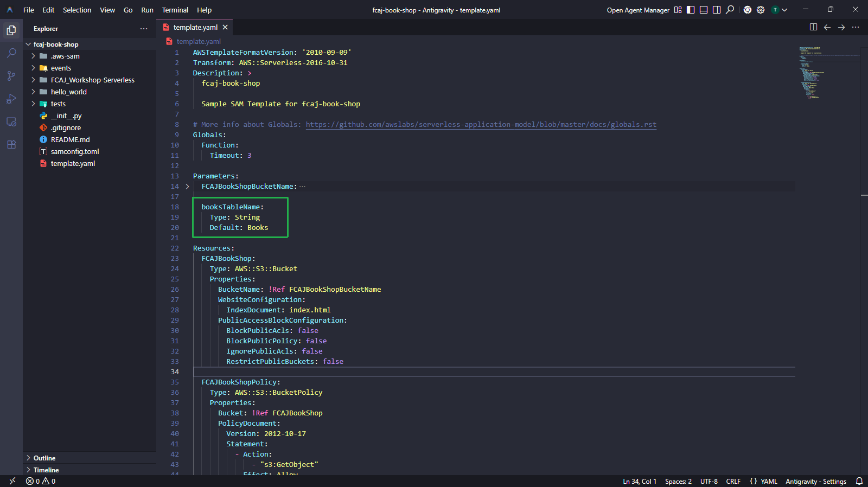The width and height of the screenshot is (868, 487).
Task: Expand the tests folder
Action: click(x=34, y=104)
